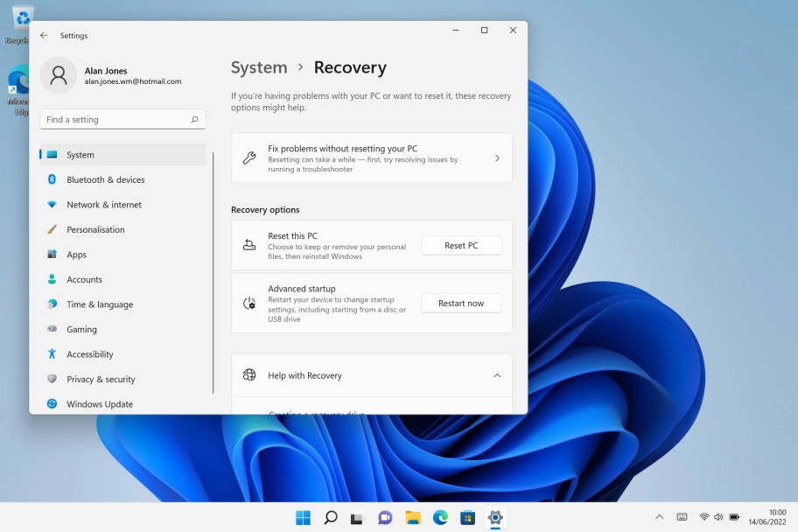Screen dimensions: 798x532
Task: Open Search from the taskbar
Action: coord(331,517)
